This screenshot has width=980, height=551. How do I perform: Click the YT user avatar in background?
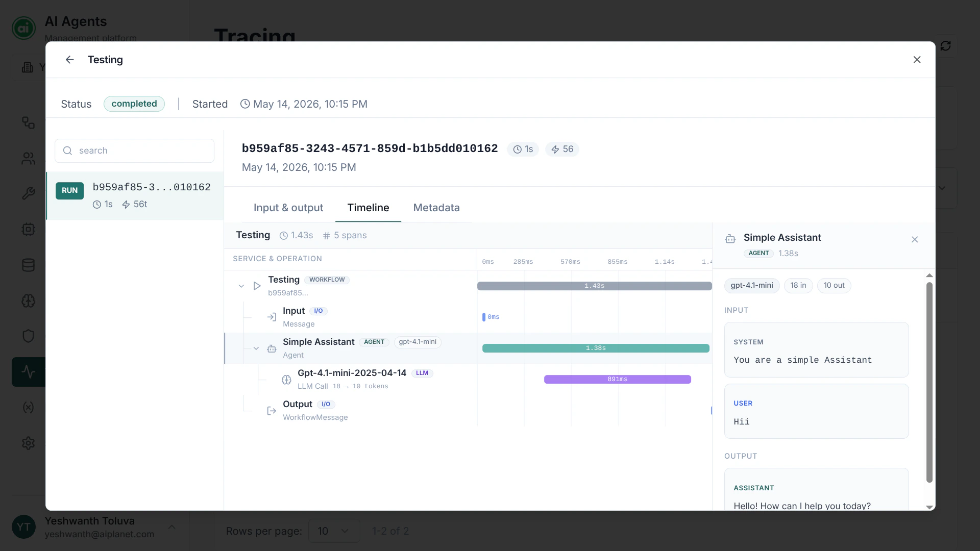pos(23,527)
